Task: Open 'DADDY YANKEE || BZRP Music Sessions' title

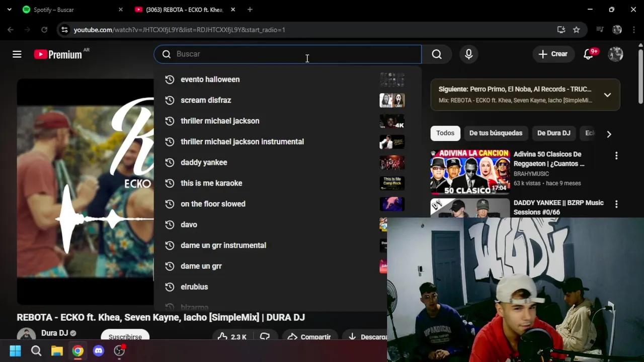Action: pyautogui.click(x=558, y=207)
